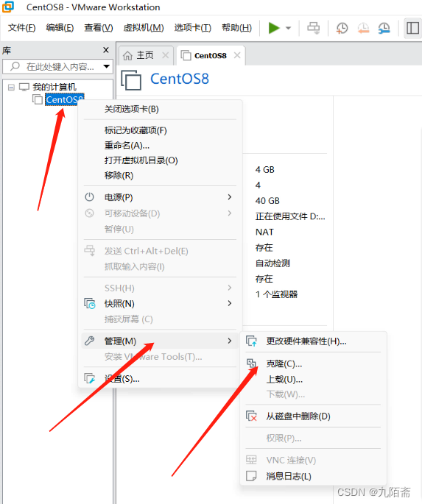The height and width of the screenshot is (504, 422).
Task: Click the snapshot icon beside 快照(N)
Action: coord(90,304)
